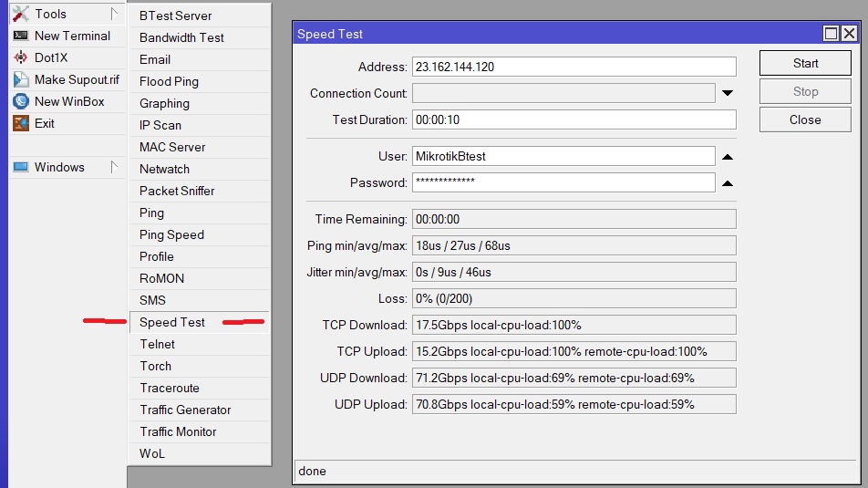Viewport: 868px width, 488px height.
Task: Click Exit menu label
Action: pyautogui.click(x=45, y=123)
